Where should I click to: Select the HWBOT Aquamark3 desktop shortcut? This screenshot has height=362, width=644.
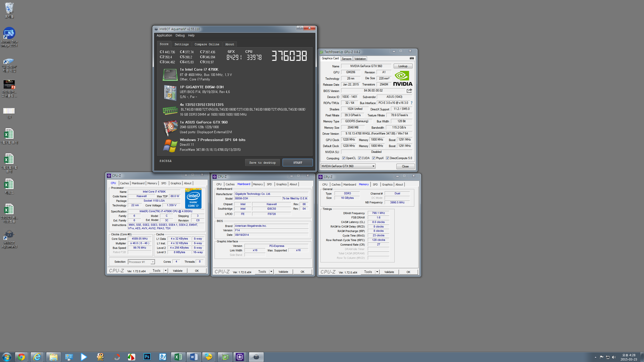(9, 239)
